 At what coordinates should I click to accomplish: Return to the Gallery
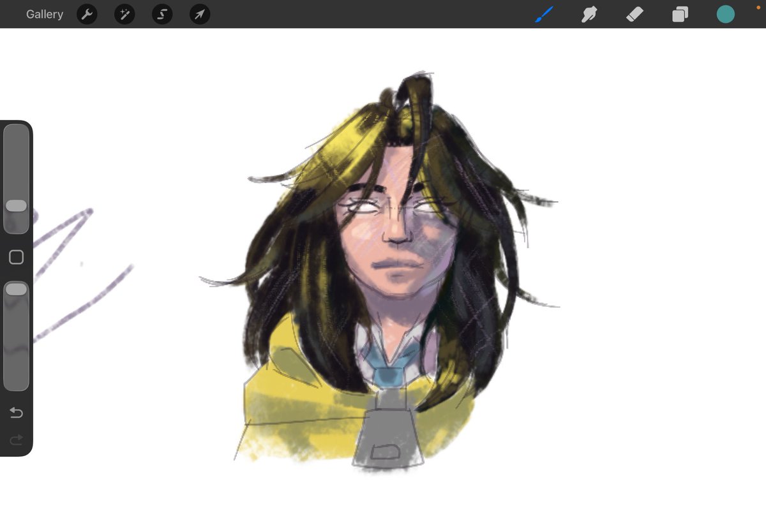[45, 14]
